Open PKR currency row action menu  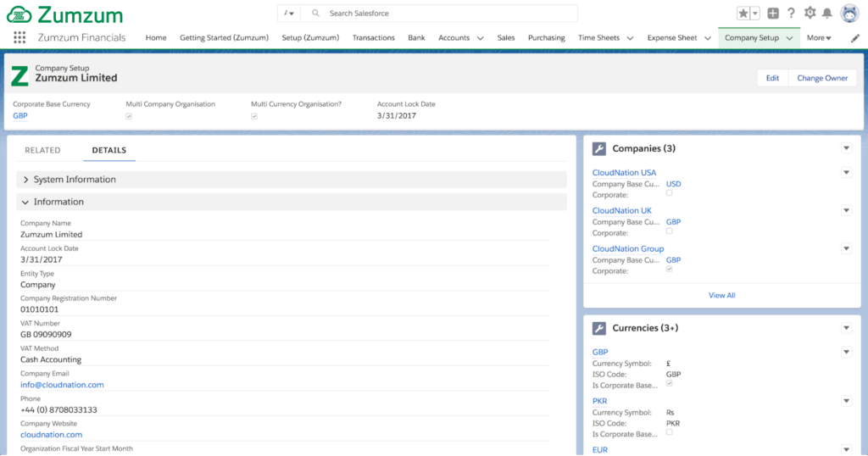tap(847, 401)
